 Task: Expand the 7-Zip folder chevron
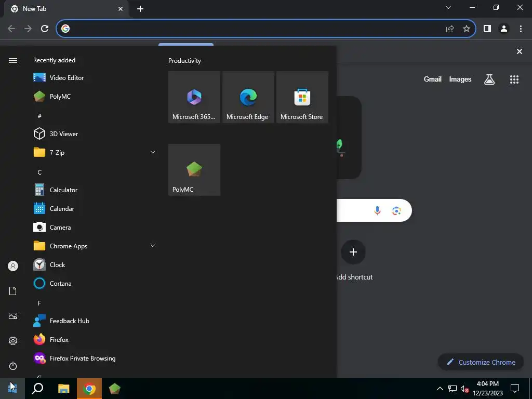[x=153, y=152]
